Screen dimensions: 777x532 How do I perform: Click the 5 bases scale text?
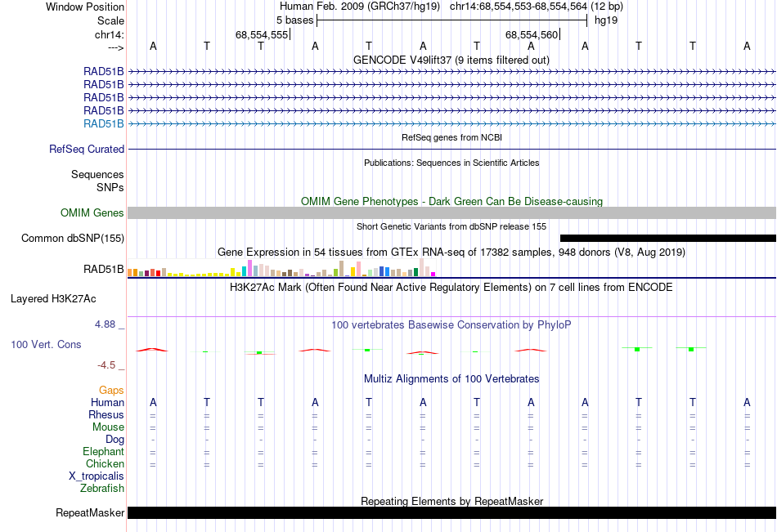click(294, 20)
